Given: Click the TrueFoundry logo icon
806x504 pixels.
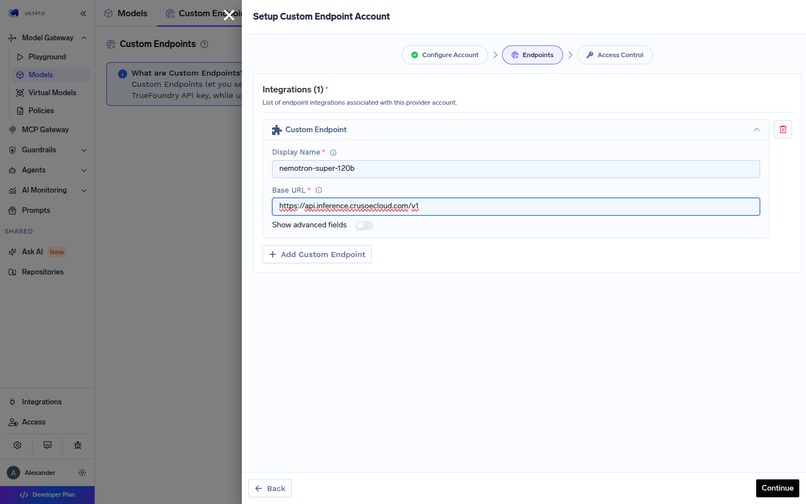Looking at the screenshot, I should [14, 13].
